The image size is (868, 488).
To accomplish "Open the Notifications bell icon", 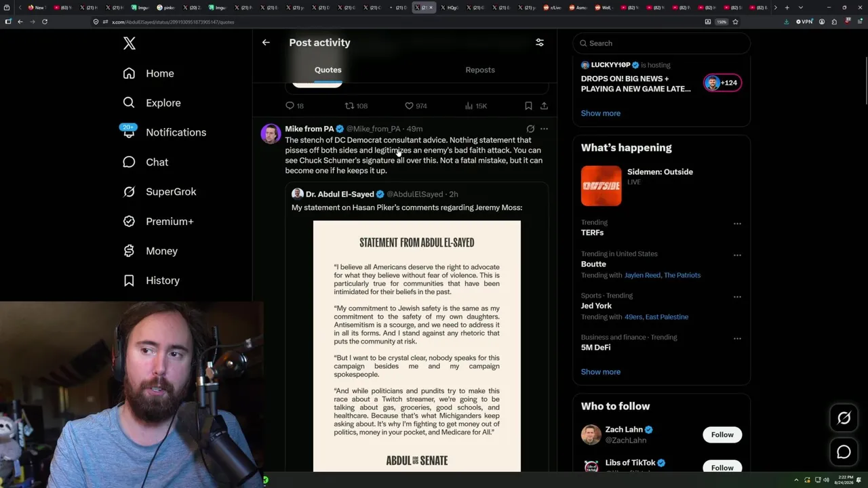I will point(129,132).
